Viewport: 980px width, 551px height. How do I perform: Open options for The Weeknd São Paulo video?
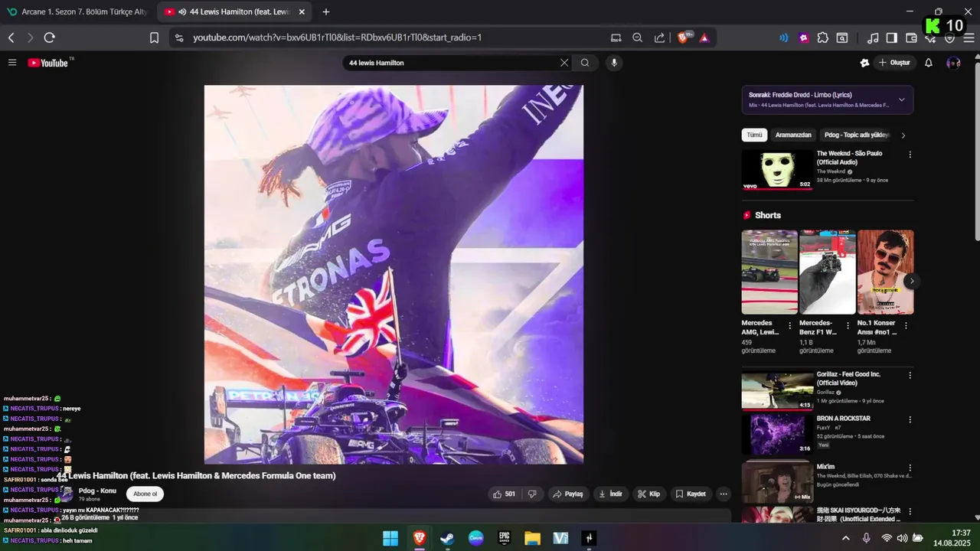(910, 155)
